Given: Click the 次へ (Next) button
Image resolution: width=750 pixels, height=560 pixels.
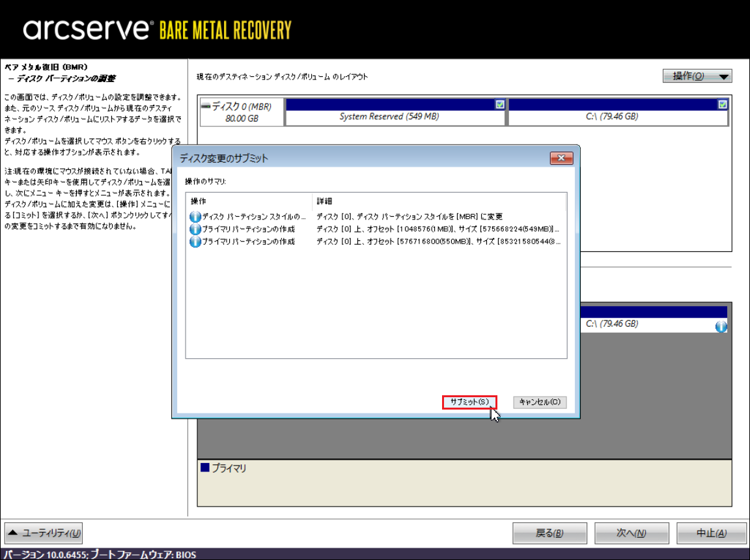Looking at the screenshot, I should 632,533.
